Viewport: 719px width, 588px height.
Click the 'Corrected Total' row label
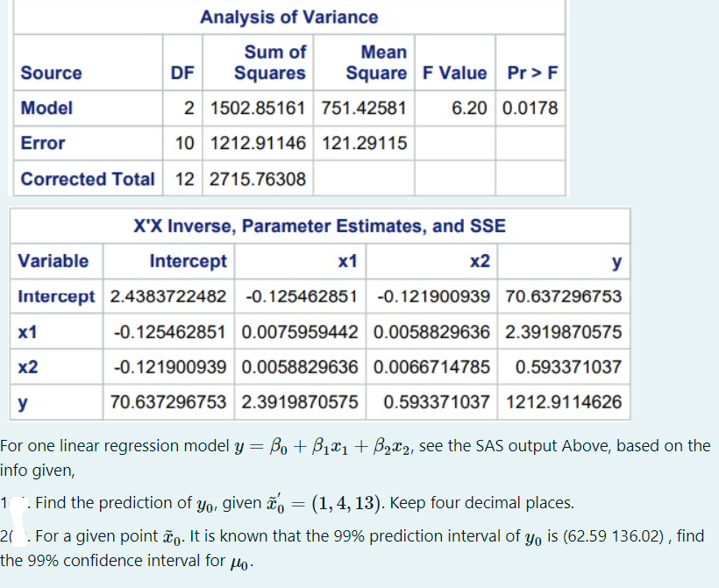(88, 179)
